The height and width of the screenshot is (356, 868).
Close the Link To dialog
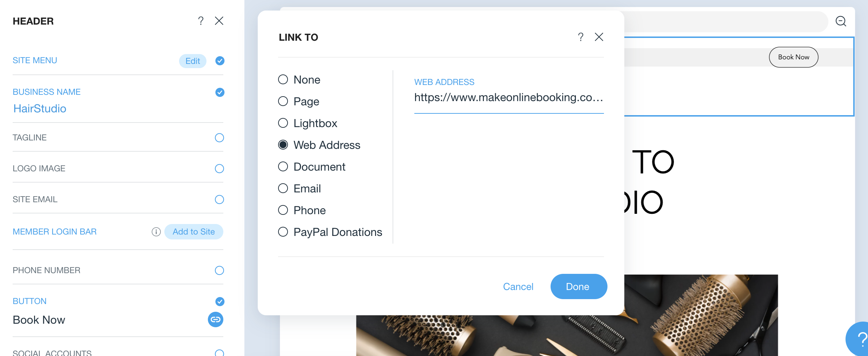(x=599, y=37)
